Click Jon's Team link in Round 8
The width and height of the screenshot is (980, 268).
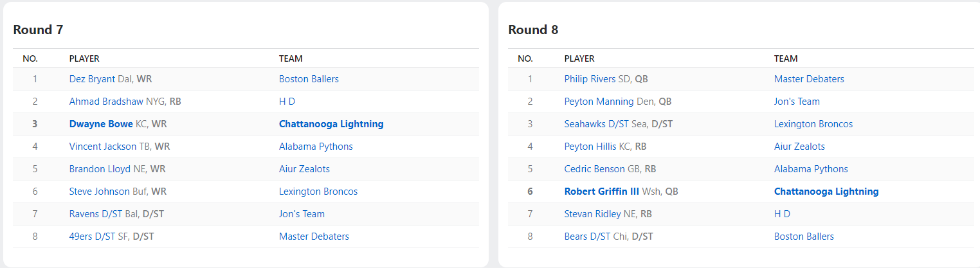coord(797,102)
